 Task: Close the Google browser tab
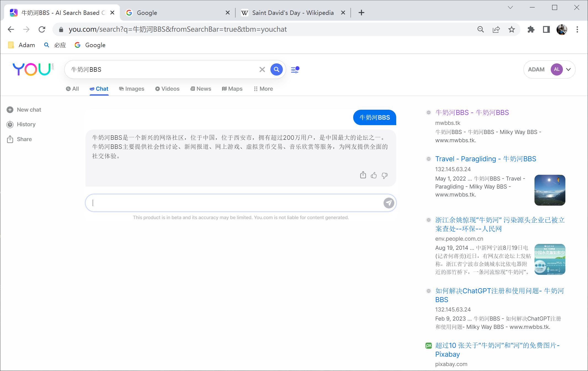point(228,13)
